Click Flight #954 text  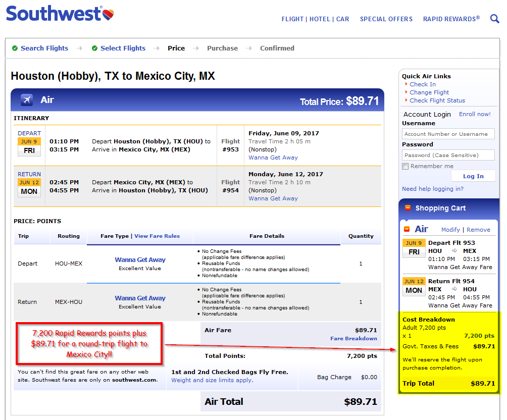click(231, 186)
